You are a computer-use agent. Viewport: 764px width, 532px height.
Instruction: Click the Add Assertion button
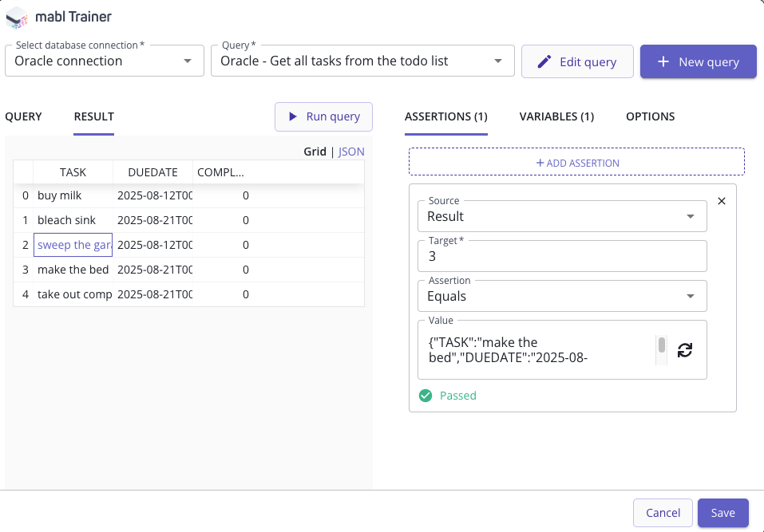point(576,162)
